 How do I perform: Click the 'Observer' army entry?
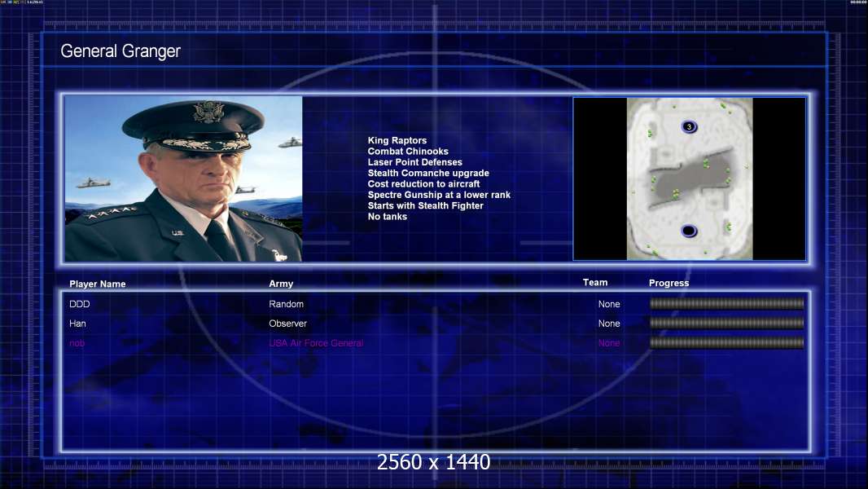(x=288, y=324)
